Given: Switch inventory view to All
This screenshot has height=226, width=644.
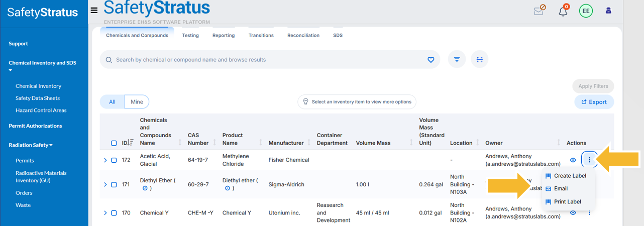Looking at the screenshot, I should (x=112, y=102).
